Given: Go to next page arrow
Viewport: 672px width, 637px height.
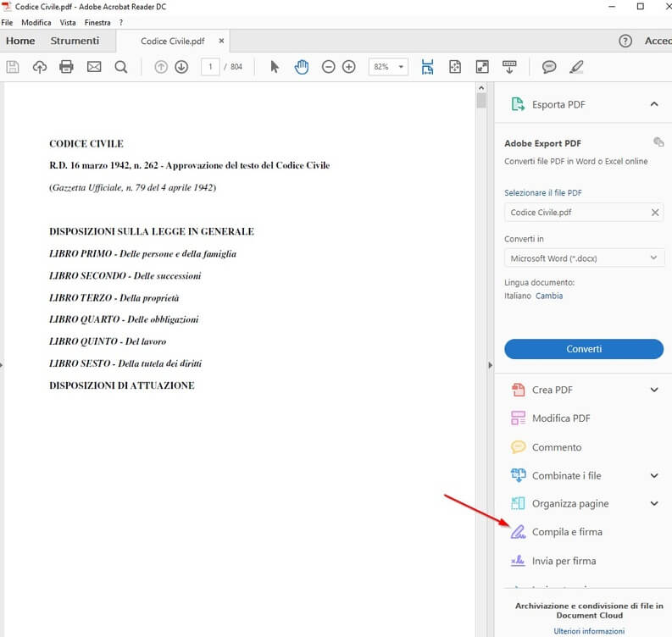Looking at the screenshot, I should [x=181, y=67].
